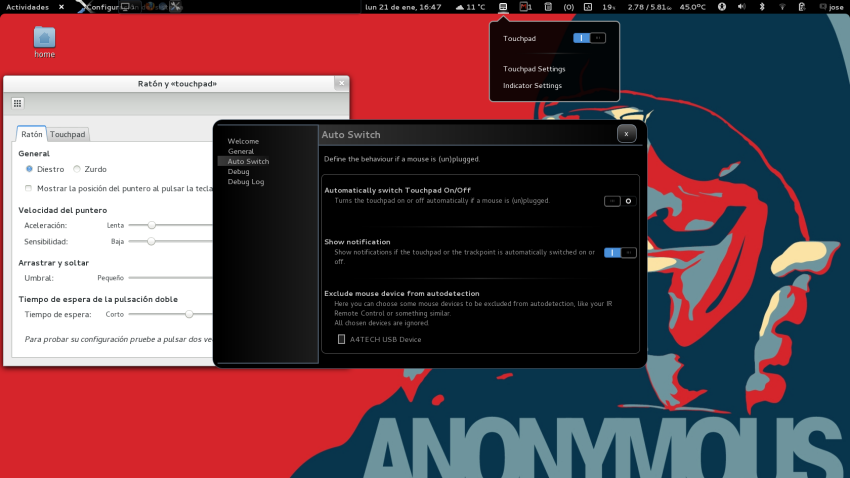Toggle the Touchpad switch in the indicator popup
The width and height of the screenshot is (850, 478).
589,38
